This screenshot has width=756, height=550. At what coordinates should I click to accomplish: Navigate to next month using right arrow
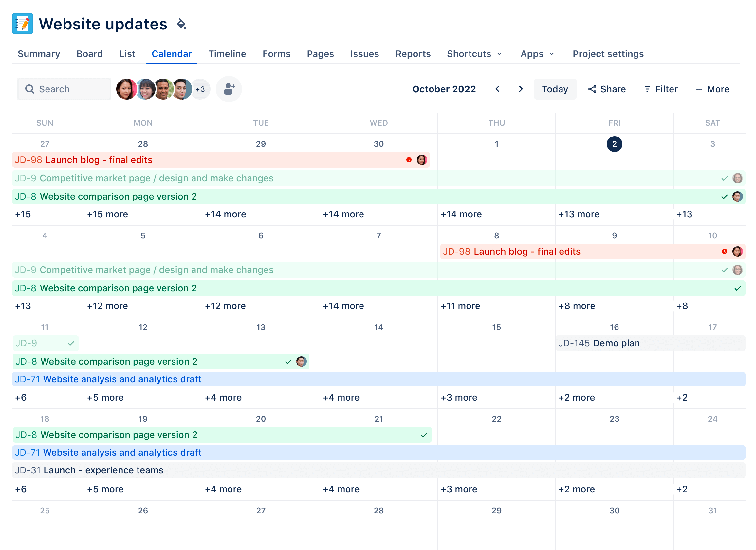point(521,89)
